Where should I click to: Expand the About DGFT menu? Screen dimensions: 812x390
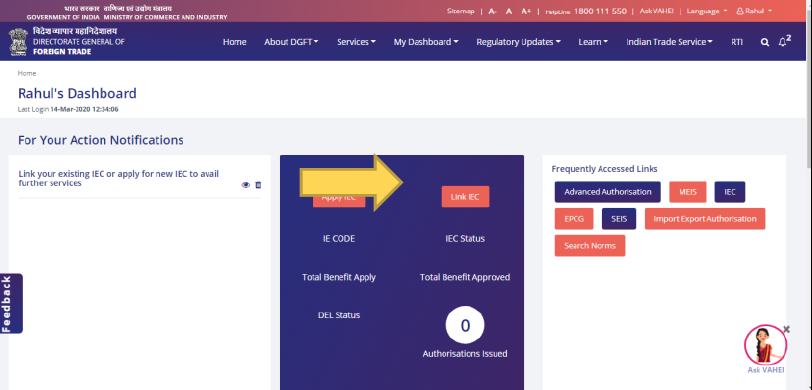click(292, 42)
